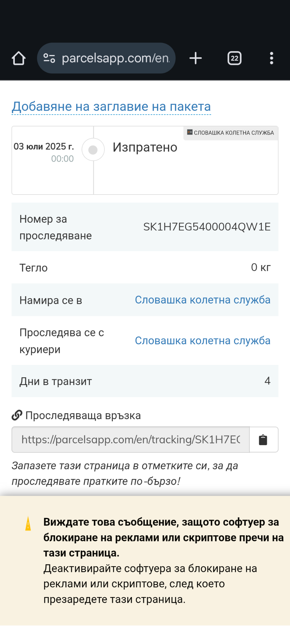The height and width of the screenshot is (644, 290).
Task: Open the tab switcher showing 22
Action: [234, 58]
